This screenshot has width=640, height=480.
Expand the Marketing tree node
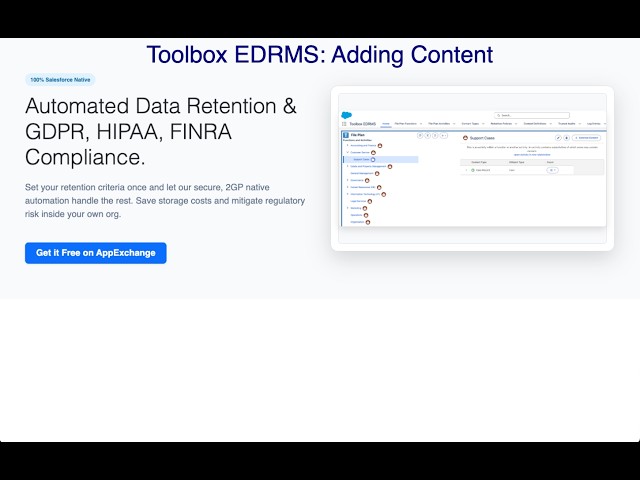click(x=347, y=208)
